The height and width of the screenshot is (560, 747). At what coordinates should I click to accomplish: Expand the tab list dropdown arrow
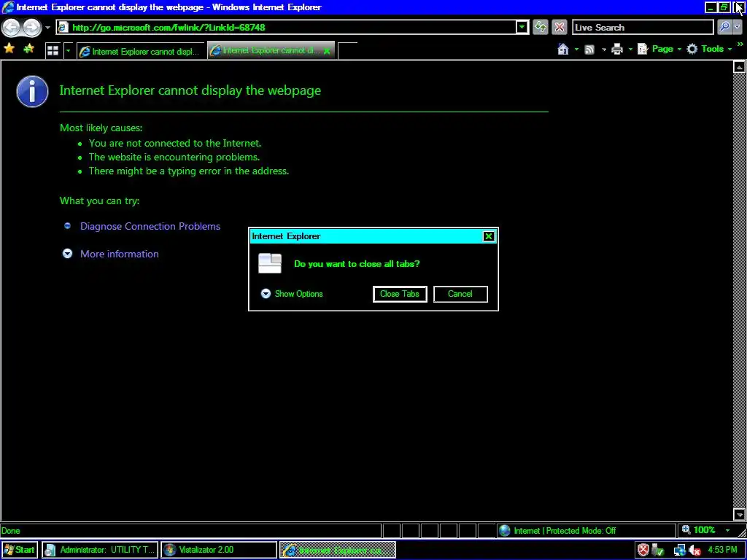(68, 50)
